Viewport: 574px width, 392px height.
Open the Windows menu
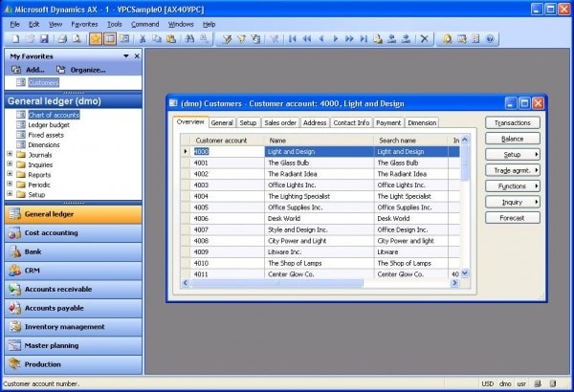[x=181, y=24]
